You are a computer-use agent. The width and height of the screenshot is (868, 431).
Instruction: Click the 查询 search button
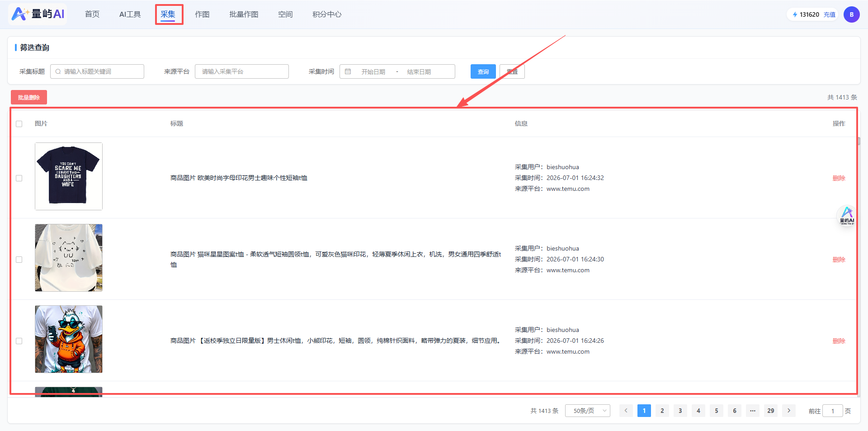(x=483, y=71)
